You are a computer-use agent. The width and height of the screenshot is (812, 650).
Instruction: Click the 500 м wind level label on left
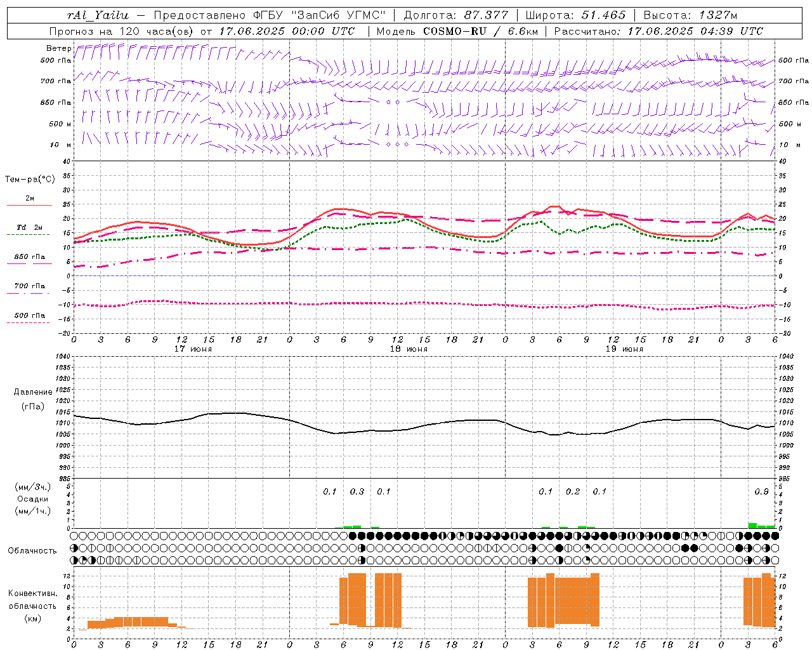tap(60, 124)
